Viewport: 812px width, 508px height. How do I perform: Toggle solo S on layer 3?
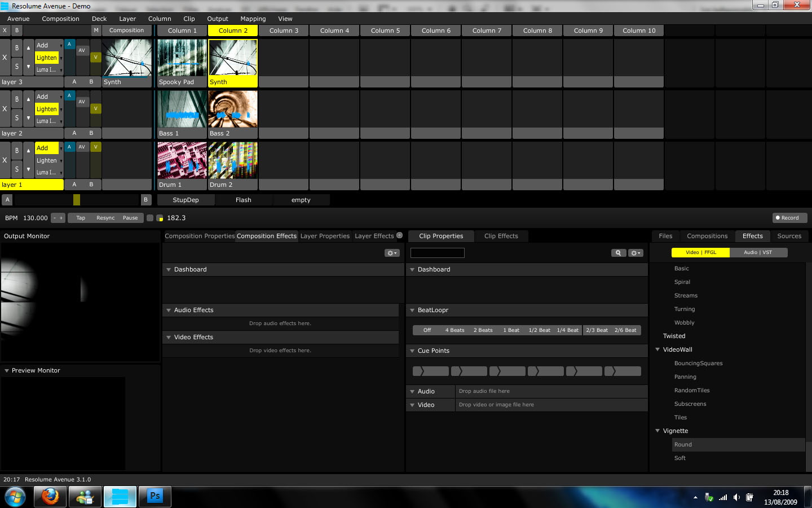(17, 67)
